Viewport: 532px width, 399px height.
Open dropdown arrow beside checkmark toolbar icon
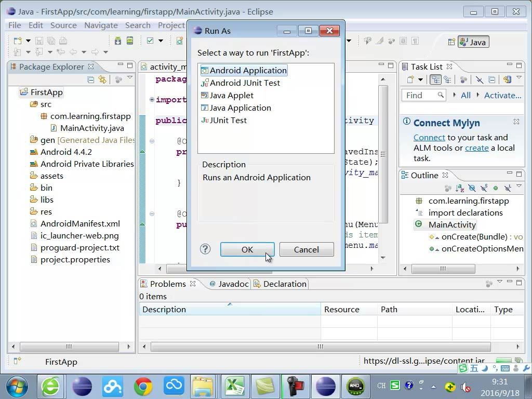161,41
